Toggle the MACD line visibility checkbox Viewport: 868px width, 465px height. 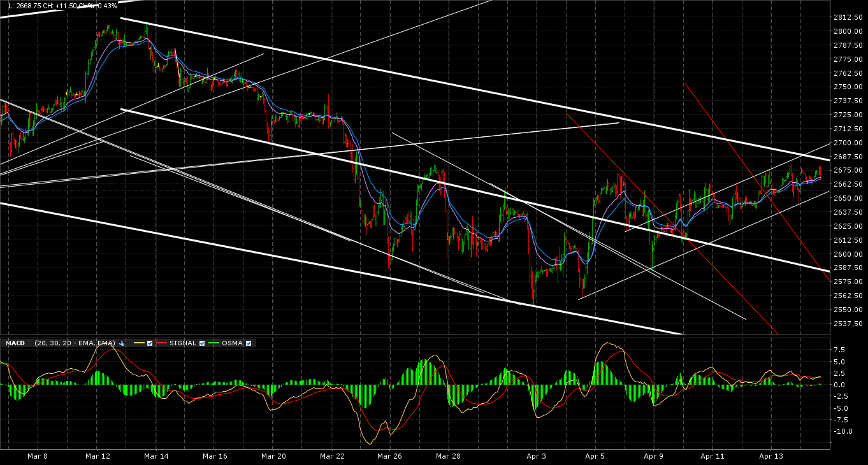click(149, 343)
